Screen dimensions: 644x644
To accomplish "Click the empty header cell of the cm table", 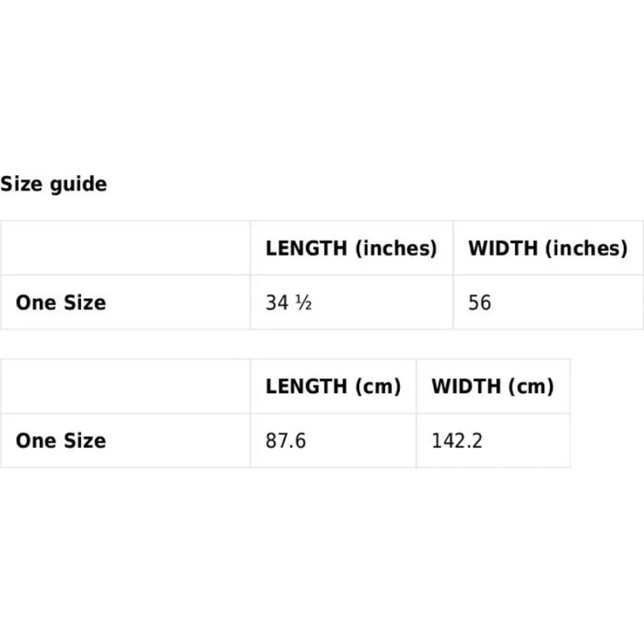I will point(126,386).
